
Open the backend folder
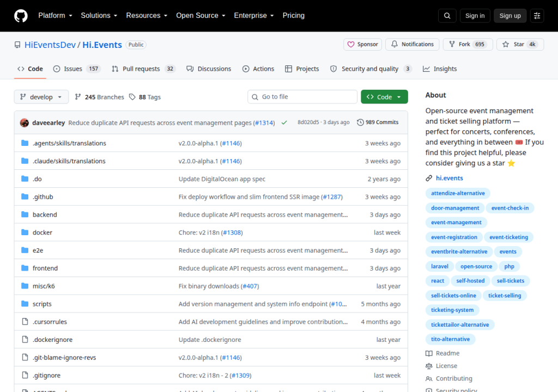click(x=45, y=215)
